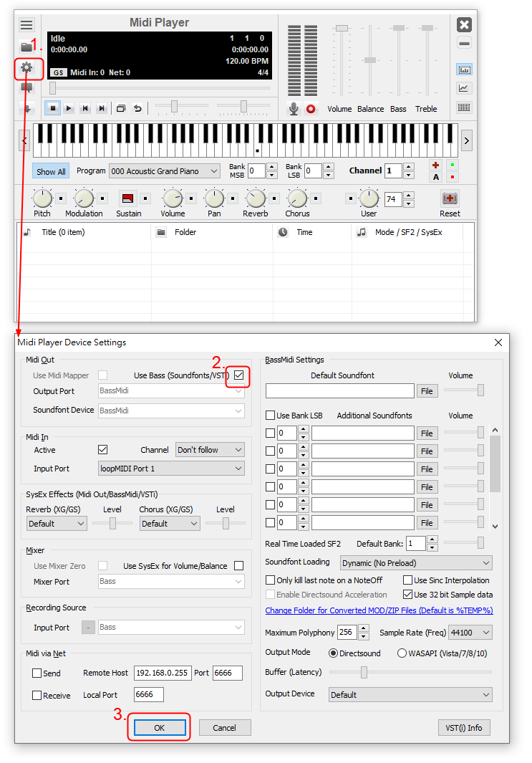Image resolution: width=532 pixels, height=763 pixels.
Task: Minimize Midi Player with the minus icon
Action: 465,43
